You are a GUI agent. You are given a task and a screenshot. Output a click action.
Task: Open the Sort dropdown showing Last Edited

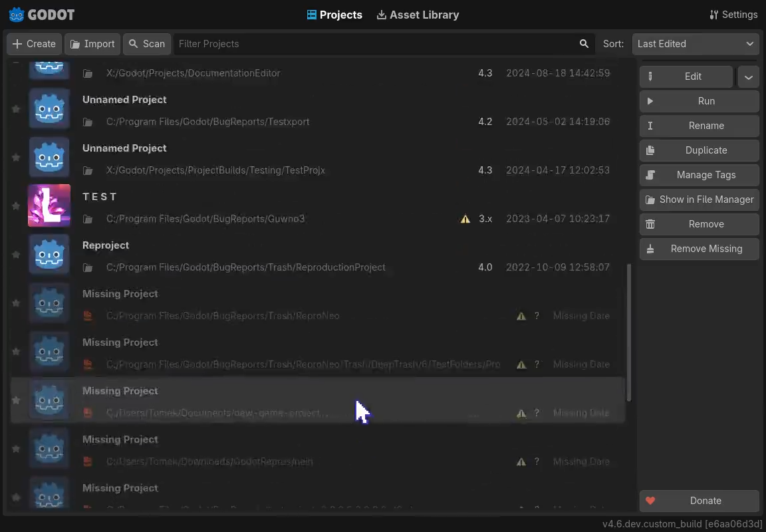(x=696, y=44)
